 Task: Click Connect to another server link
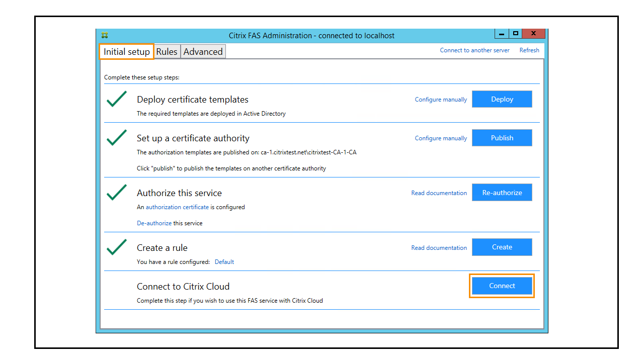pyautogui.click(x=475, y=50)
